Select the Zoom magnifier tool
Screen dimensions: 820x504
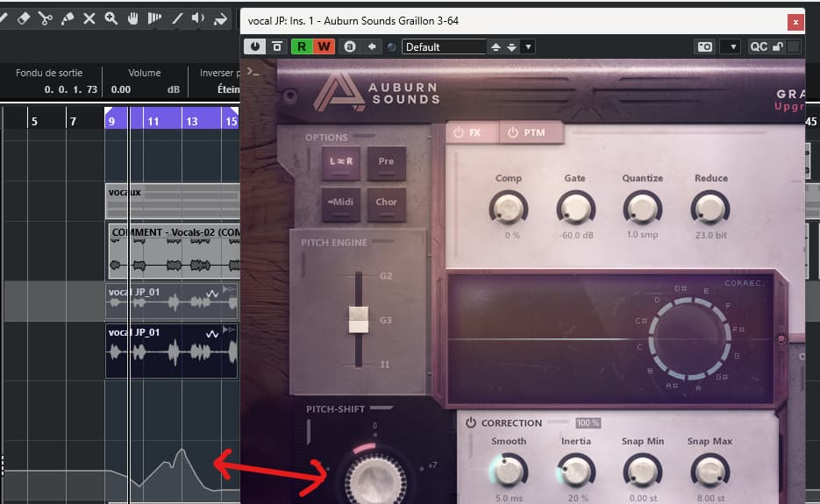(111, 18)
